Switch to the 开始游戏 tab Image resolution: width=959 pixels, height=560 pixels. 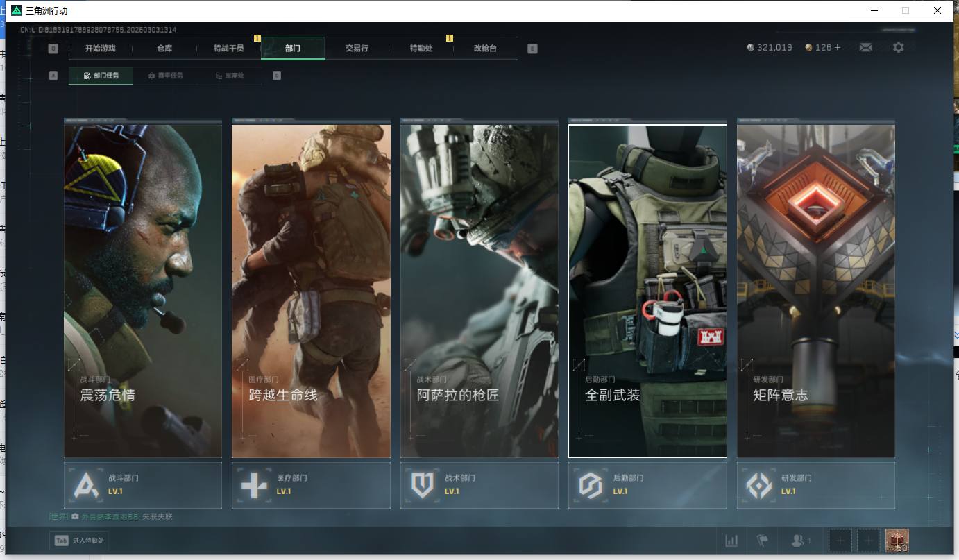coord(101,49)
